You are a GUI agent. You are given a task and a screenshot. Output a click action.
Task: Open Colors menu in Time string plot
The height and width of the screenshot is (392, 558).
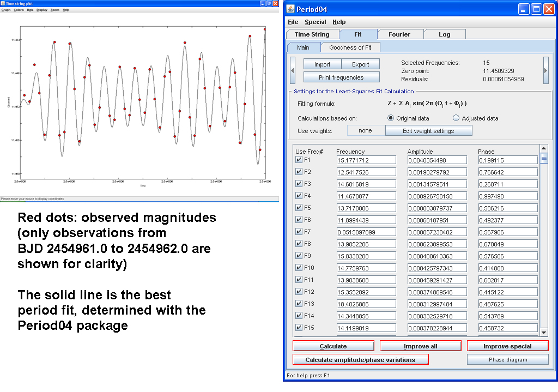(x=19, y=10)
